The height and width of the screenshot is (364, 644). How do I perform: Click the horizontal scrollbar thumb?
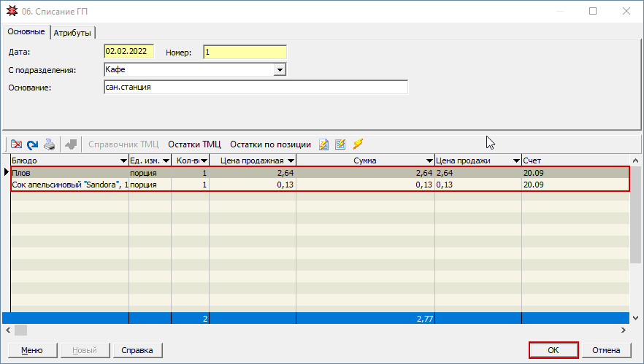point(21,330)
